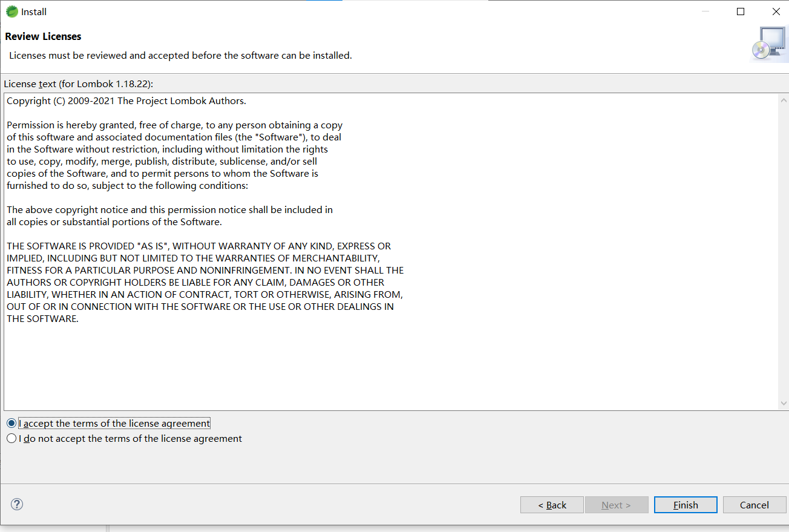
Task: Select "I do not accept the terms" option
Action: click(11, 438)
